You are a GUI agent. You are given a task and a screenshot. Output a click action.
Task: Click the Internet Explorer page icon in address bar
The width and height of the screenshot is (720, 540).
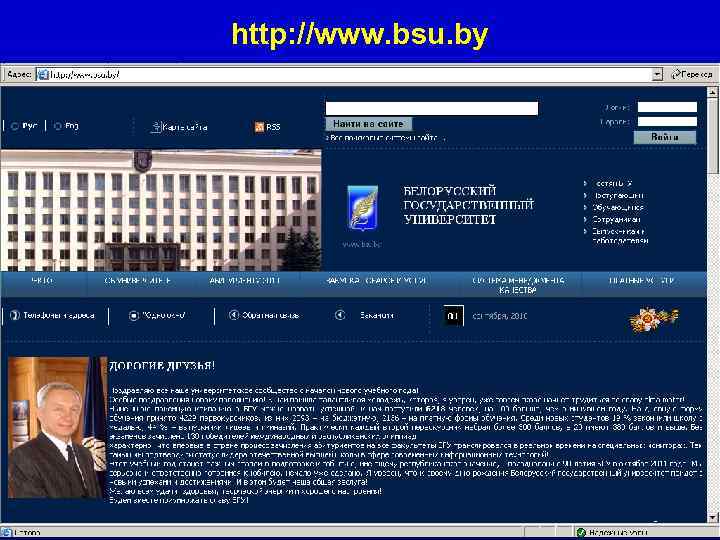click(43, 74)
